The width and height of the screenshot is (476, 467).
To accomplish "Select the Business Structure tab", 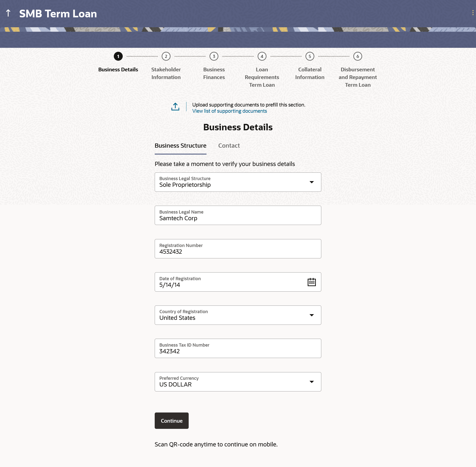I will pos(180,146).
